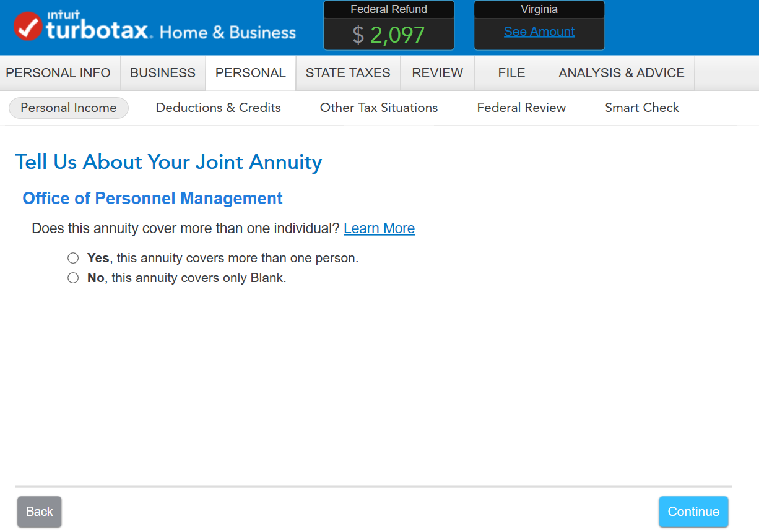
Task: Open the PERSONAL INFO tab
Action: [58, 73]
